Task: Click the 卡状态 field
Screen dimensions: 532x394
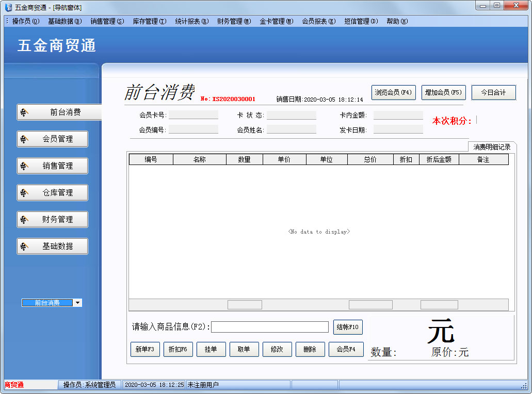Action: 292,116
